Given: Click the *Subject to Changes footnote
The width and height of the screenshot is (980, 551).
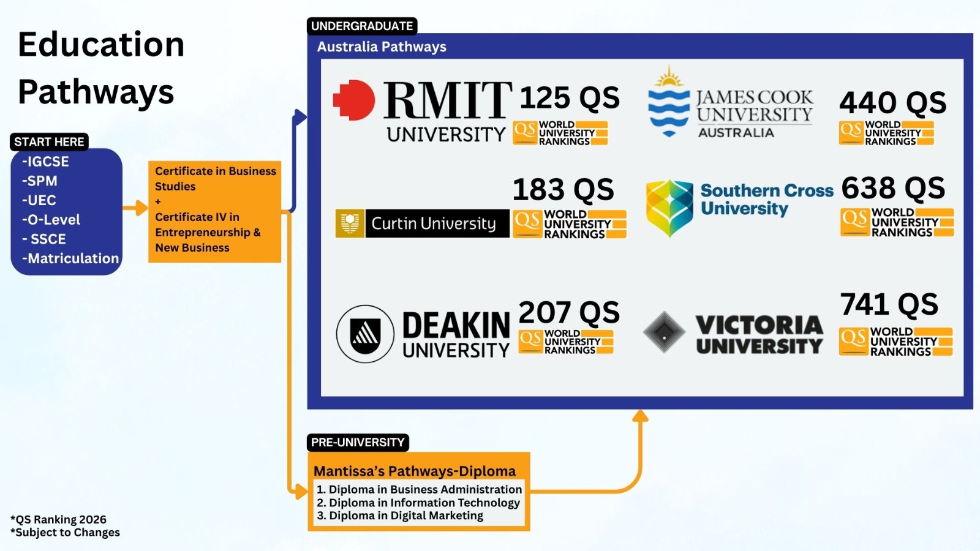Looking at the screenshot, I should 65,533.
